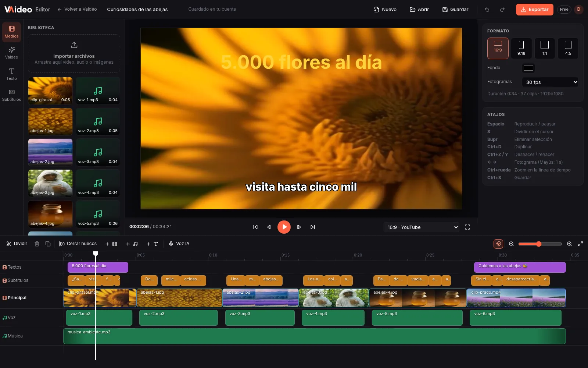This screenshot has height=368, width=588.
Task: Select abejas-3.jpg library thumbnail
Action: click(x=50, y=183)
